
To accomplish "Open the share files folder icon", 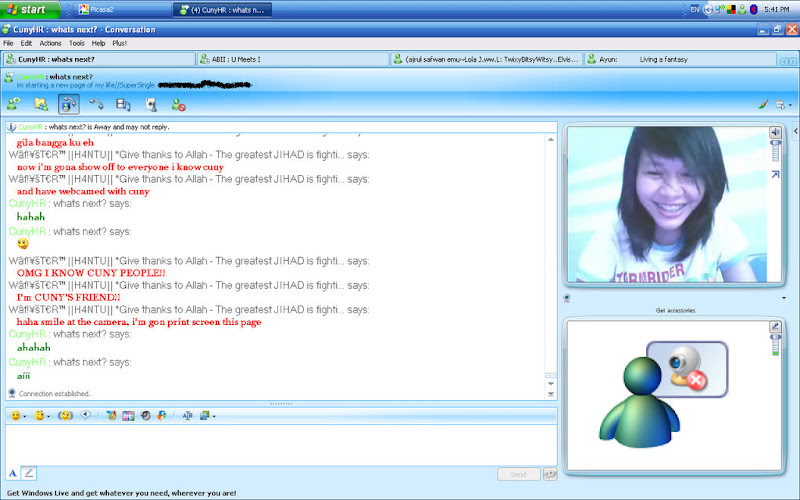I will 41,104.
